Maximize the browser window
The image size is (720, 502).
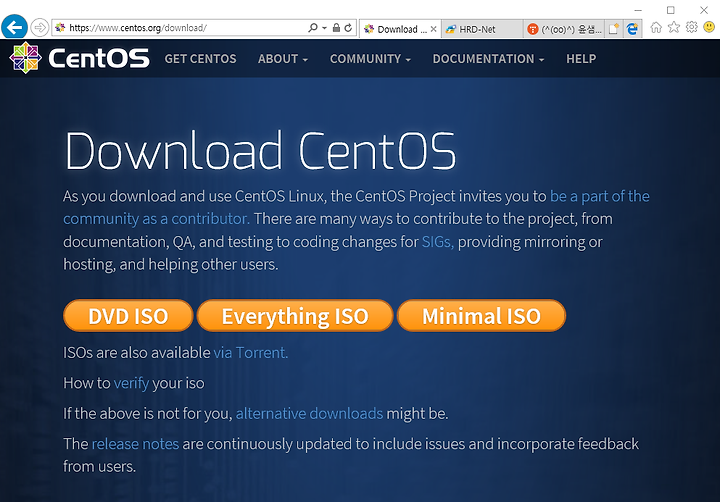click(x=671, y=10)
